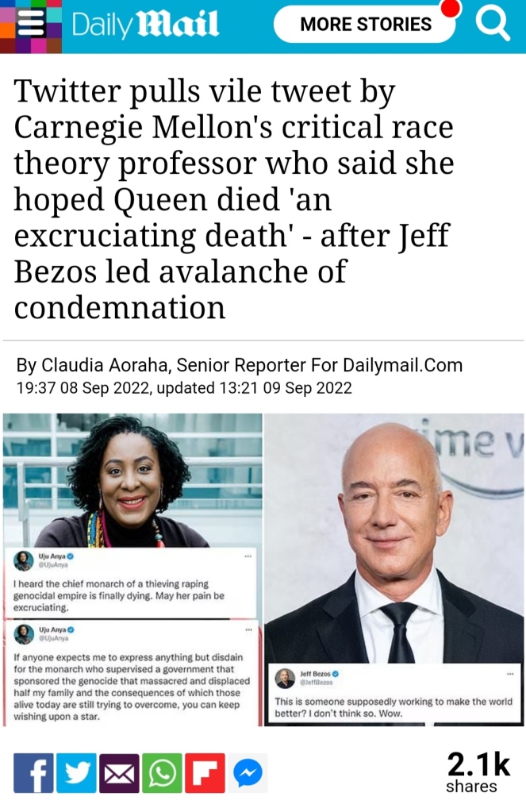Open three-dot menu on second Uju Anya tweet
The width and height of the screenshot is (526, 812).
(249, 629)
